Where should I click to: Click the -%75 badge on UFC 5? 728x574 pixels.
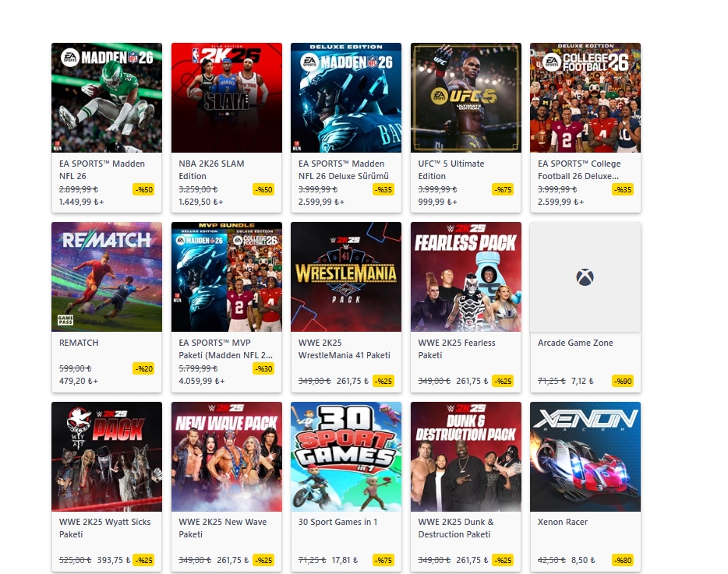coord(503,189)
